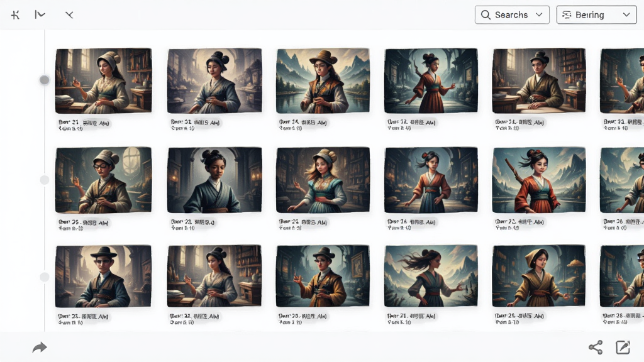Viewport: 644px width, 362px height.
Task: Open the thumbnail of the man in a black hat, glasses and a vest
Action: coord(104,277)
